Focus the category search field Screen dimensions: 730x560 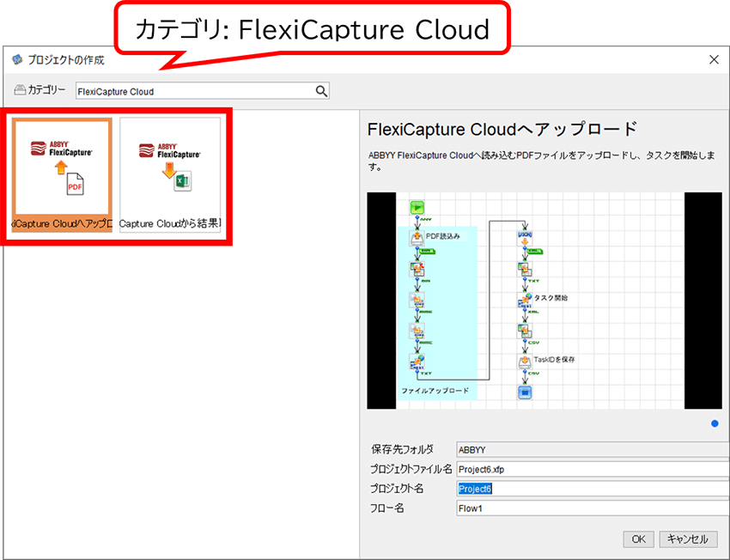[x=203, y=91]
